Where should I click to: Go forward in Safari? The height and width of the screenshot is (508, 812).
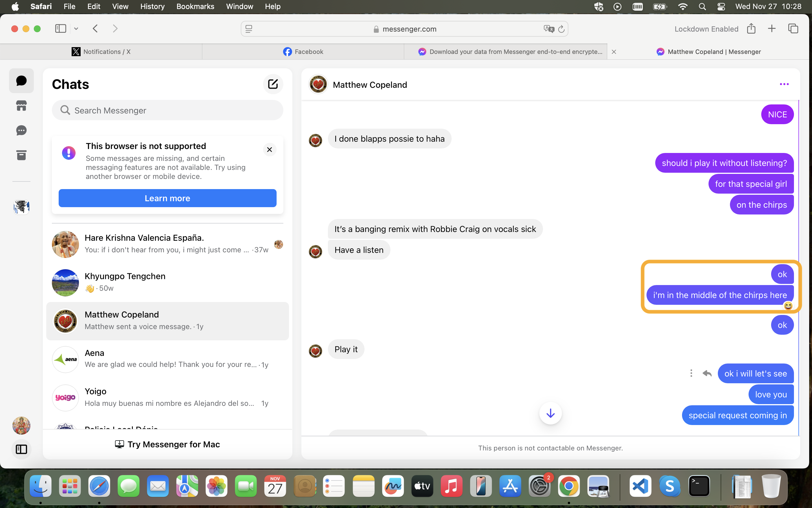[115, 29]
